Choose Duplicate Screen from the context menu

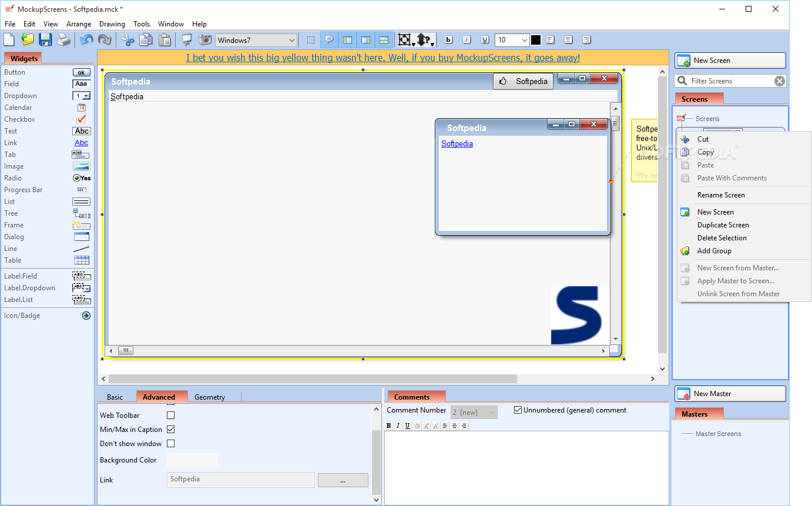point(723,225)
